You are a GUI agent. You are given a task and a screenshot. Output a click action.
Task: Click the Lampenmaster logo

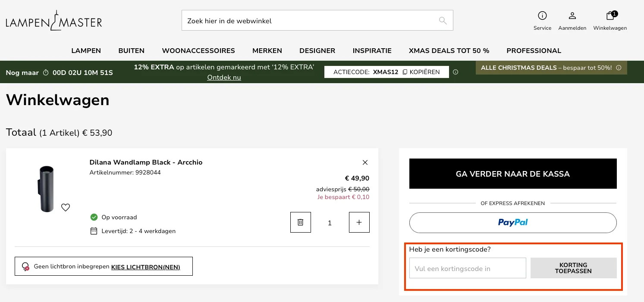(53, 20)
